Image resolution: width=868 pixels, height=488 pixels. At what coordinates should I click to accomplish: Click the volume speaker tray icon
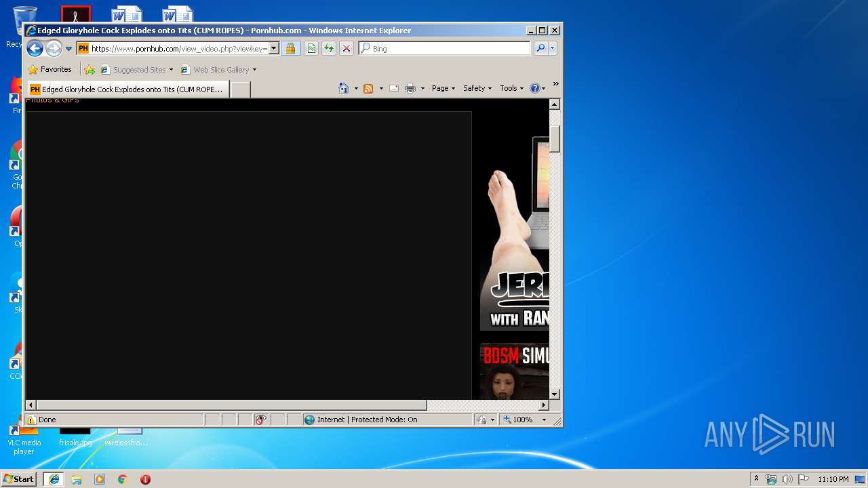pos(787,479)
